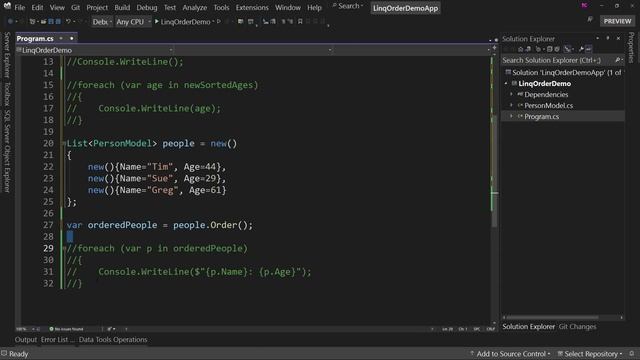Click the Solution Explorer Home icon
Viewport: 640px width, 360px height.
coord(520,49)
